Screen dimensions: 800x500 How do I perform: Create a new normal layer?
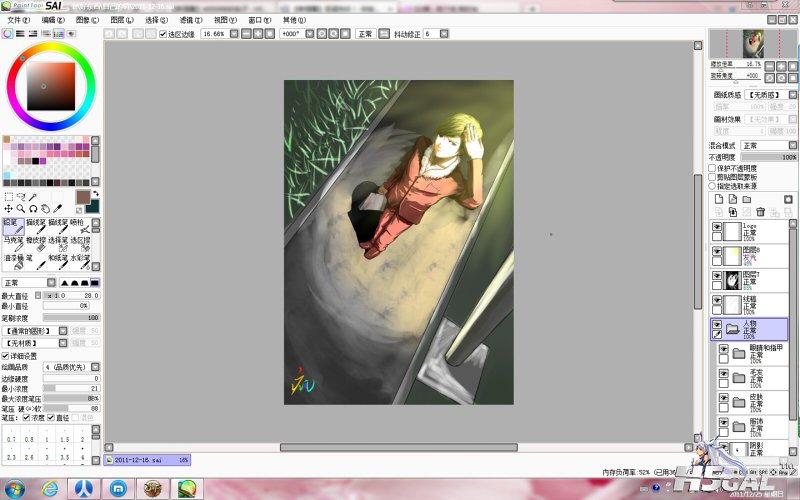coord(719,199)
